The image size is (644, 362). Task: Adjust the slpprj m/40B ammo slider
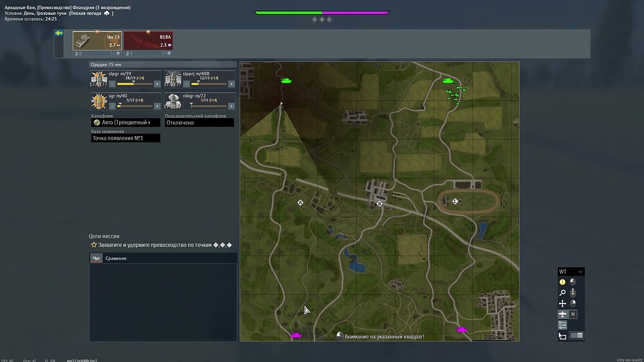[209, 84]
